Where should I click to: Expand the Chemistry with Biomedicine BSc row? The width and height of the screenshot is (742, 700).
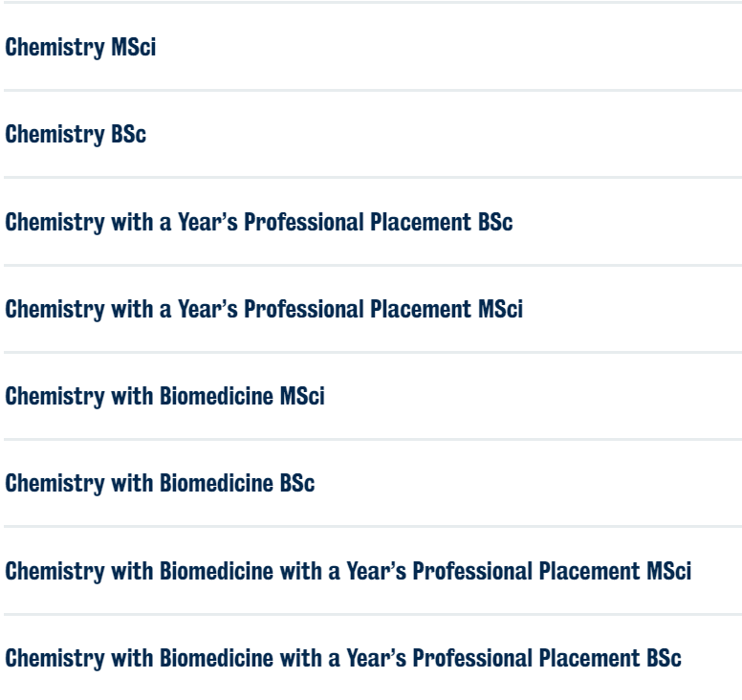point(160,483)
